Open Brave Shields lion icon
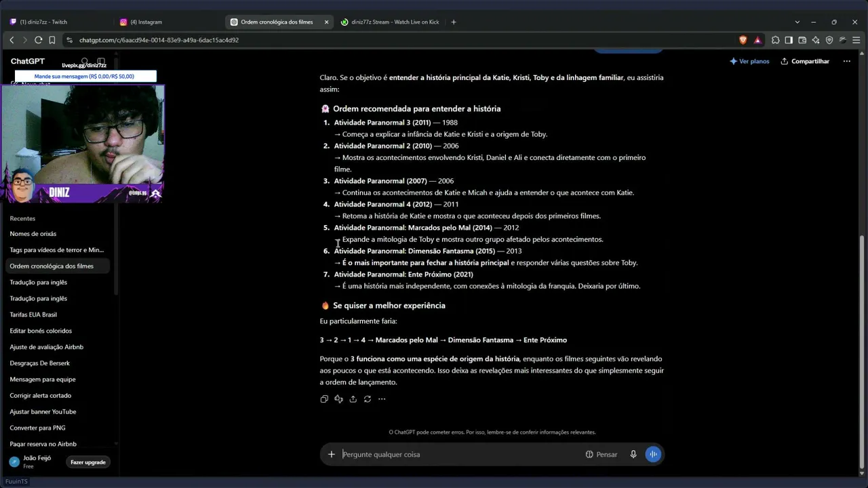The width and height of the screenshot is (868, 488). [743, 40]
